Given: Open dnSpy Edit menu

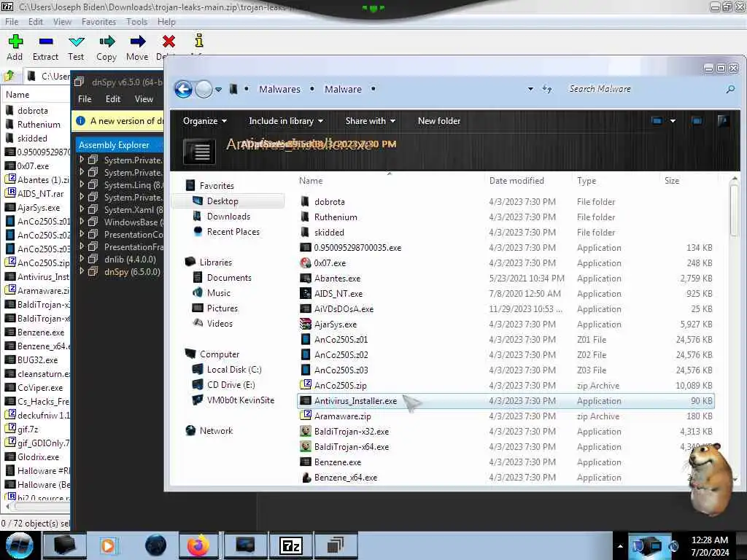Looking at the screenshot, I should coord(113,99).
